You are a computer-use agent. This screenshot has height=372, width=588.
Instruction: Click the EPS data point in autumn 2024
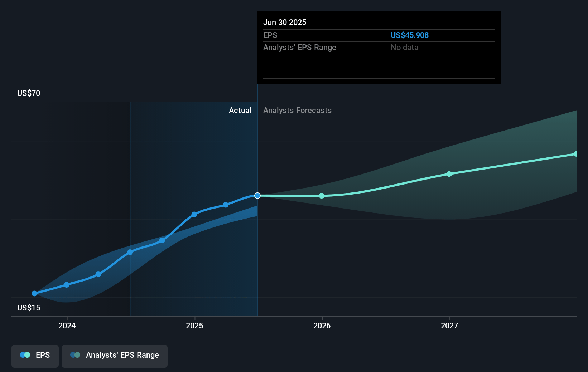[162, 240]
